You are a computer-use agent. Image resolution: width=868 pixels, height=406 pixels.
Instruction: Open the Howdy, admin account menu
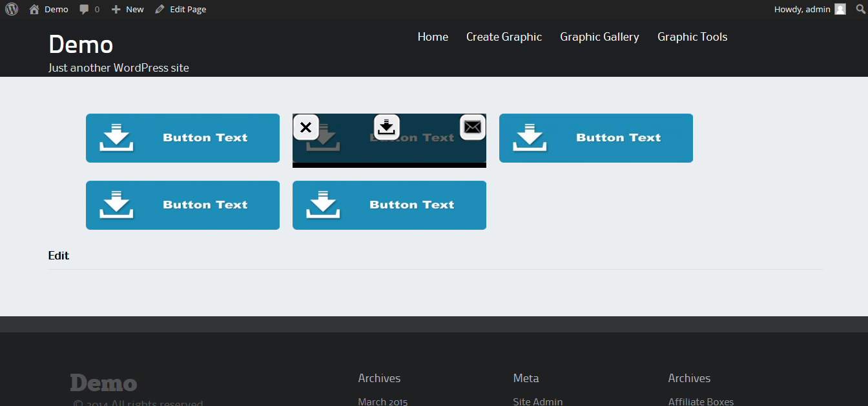(802, 9)
